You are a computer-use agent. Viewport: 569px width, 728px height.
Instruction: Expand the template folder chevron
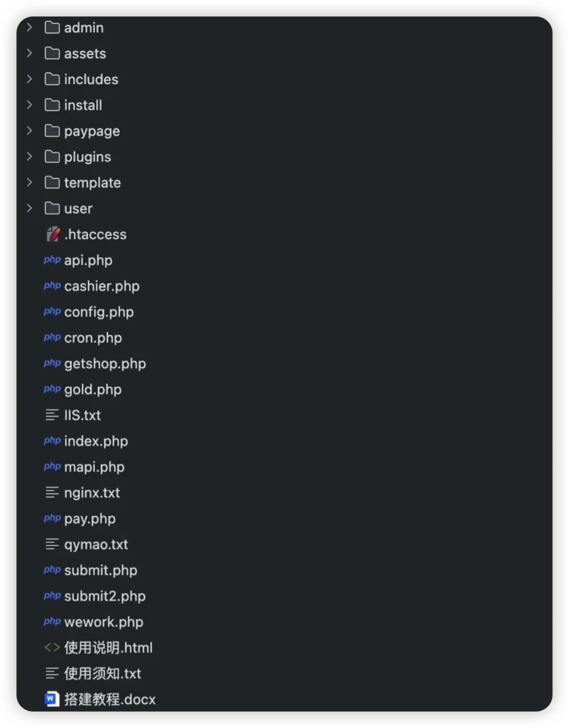coord(30,182)
